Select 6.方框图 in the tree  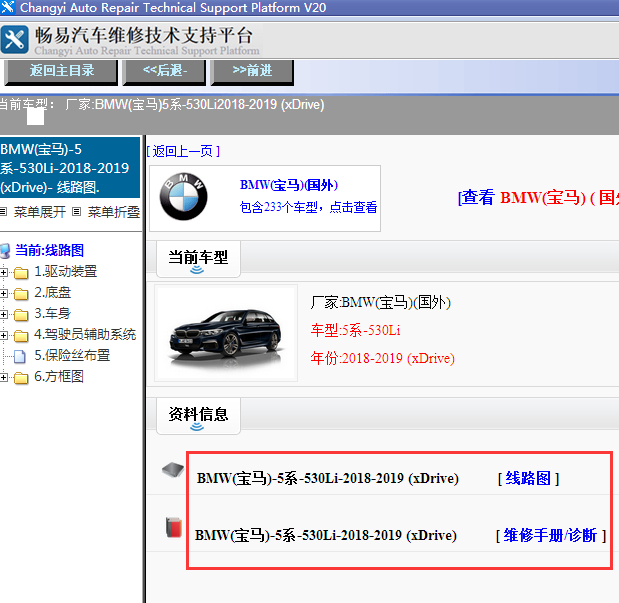59,376
